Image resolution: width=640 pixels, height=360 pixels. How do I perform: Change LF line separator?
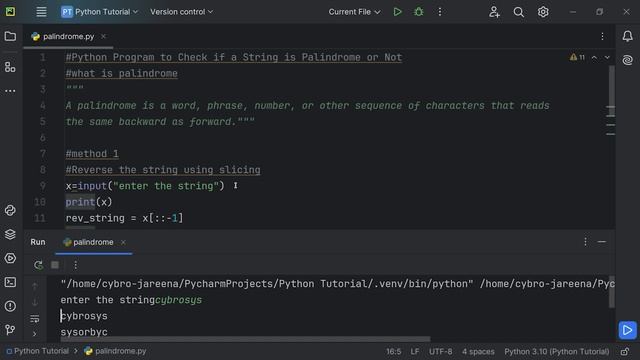(x=415, y=351)
